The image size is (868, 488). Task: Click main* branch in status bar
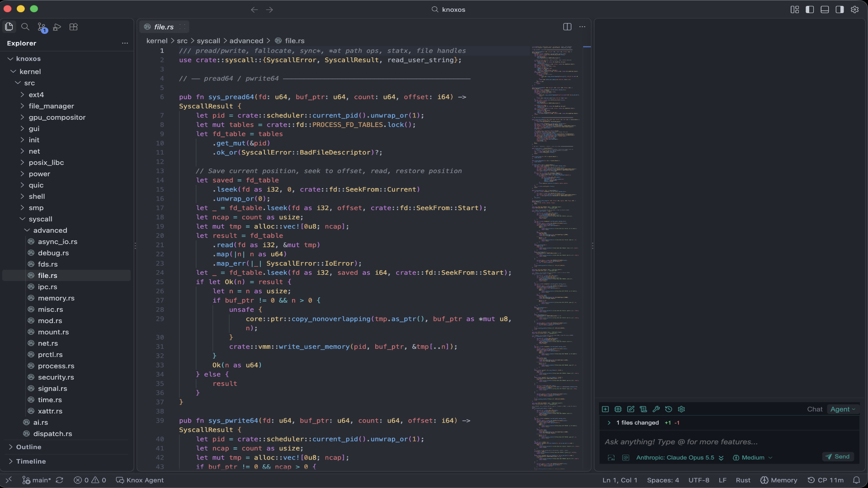coord(37,480)
